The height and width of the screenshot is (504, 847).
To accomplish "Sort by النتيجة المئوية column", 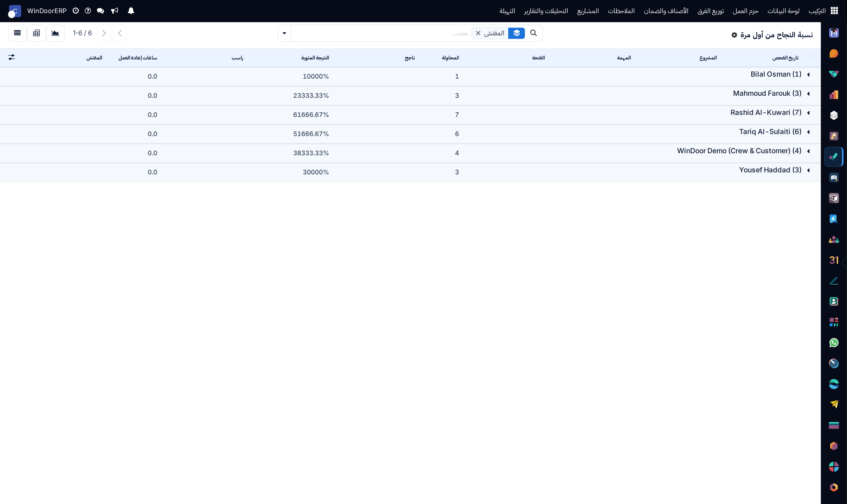I will 315,58.
